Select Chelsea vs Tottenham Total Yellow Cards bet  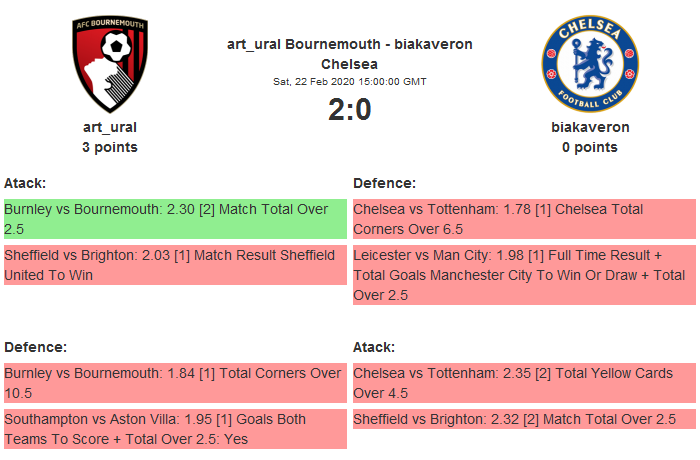[x=524, y=383]
